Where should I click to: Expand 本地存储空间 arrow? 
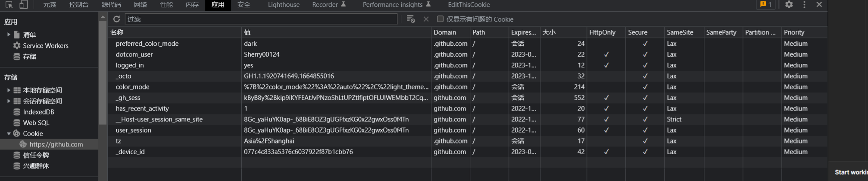[9, 90]
